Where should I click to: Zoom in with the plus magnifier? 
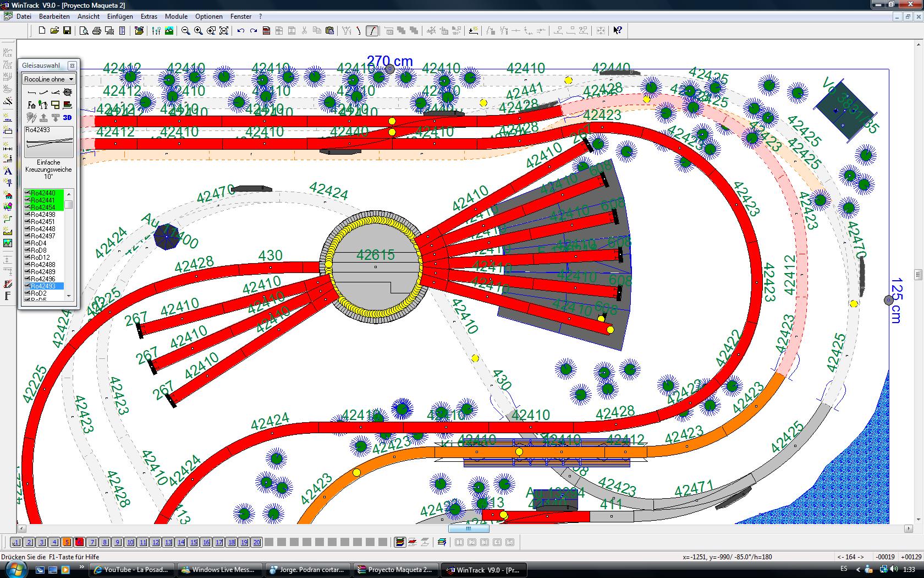(x=199, y=31)
